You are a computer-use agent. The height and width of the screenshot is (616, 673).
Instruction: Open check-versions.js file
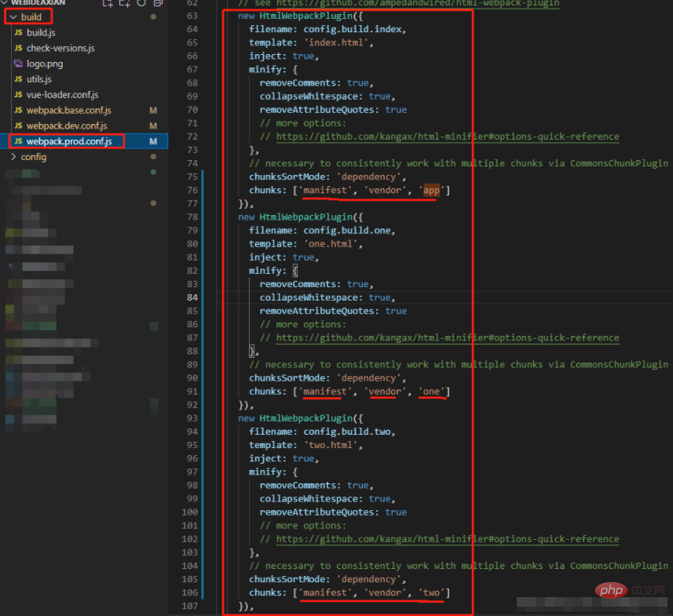click(x=60, y=48)
